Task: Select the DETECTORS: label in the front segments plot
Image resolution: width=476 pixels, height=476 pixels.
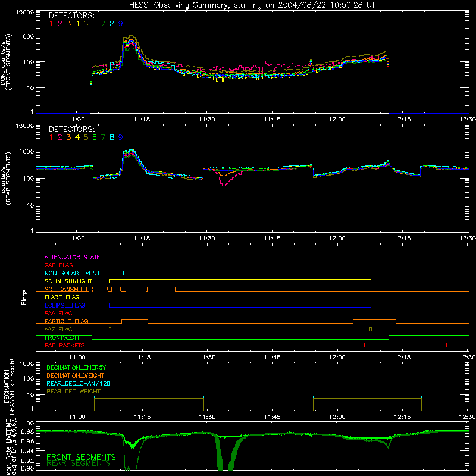Action: tap(71, 15)
